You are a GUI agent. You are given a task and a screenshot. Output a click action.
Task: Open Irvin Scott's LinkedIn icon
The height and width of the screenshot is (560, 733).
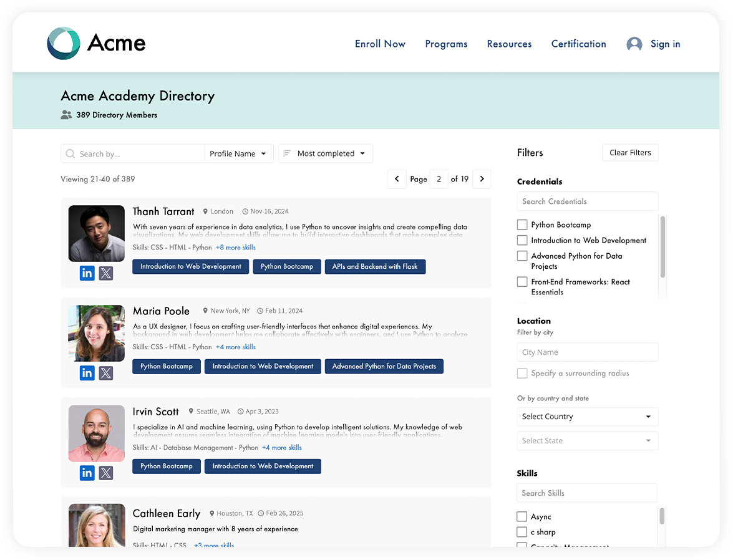pos(87,473)
